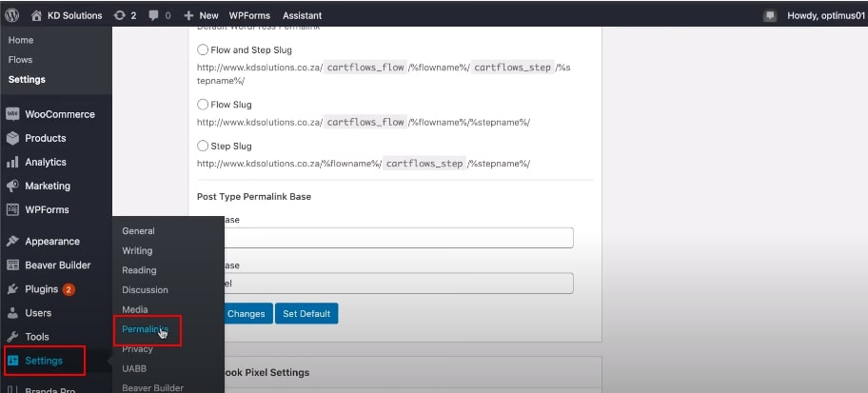Choose Discussion in the Settings flyout

[x=145, y=290]
